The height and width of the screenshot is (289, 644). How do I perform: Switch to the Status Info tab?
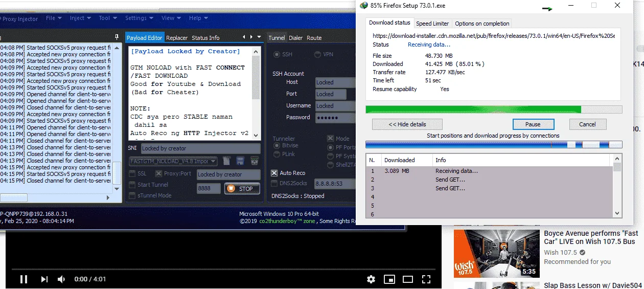pos(205,38)
